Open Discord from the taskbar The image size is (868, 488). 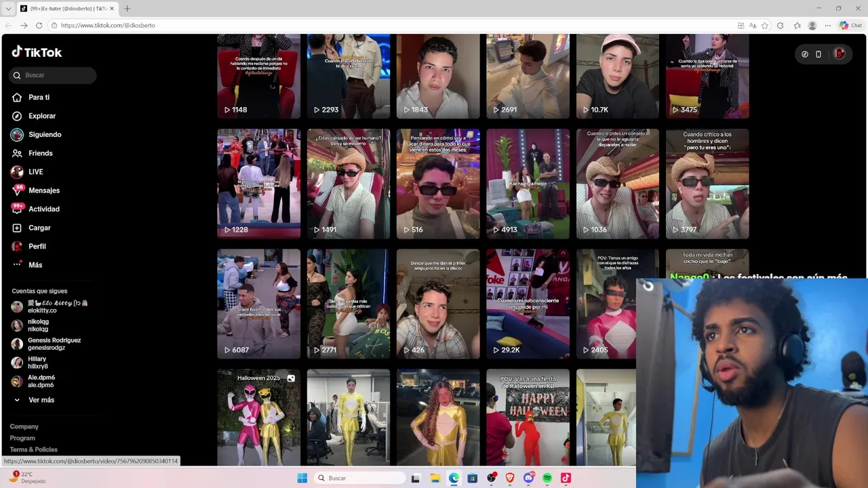coord(529,478)
